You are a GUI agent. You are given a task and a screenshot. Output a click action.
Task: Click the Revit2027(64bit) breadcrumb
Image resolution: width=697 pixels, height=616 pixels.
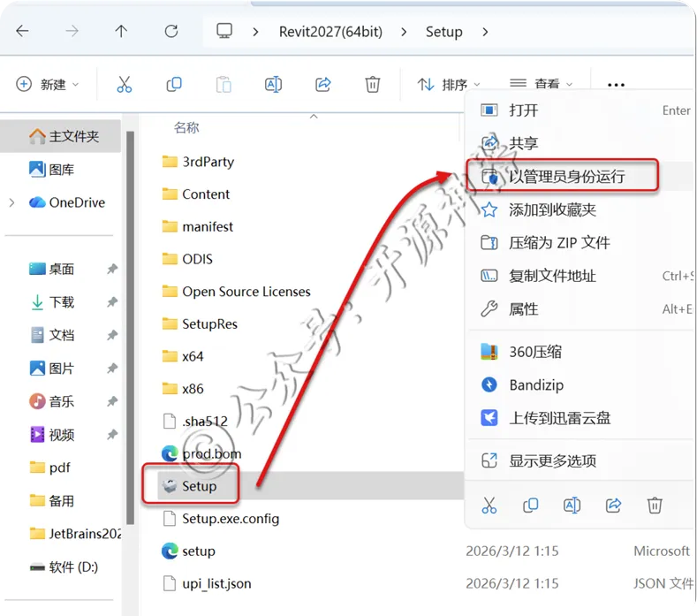330,32
